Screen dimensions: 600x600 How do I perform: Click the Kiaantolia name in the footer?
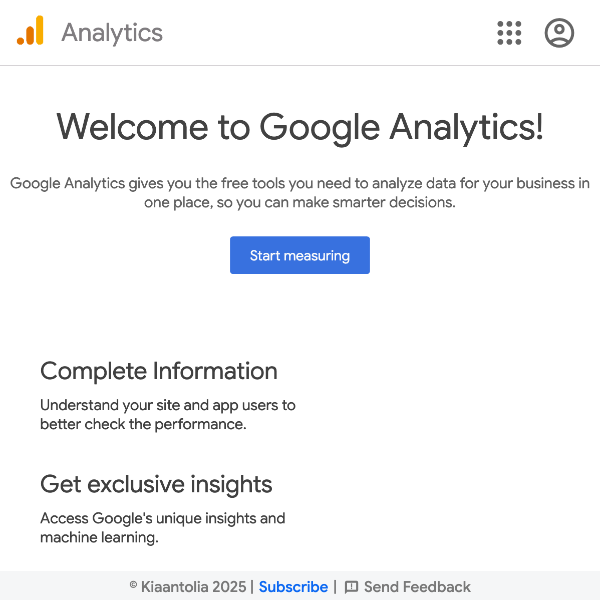175,587
